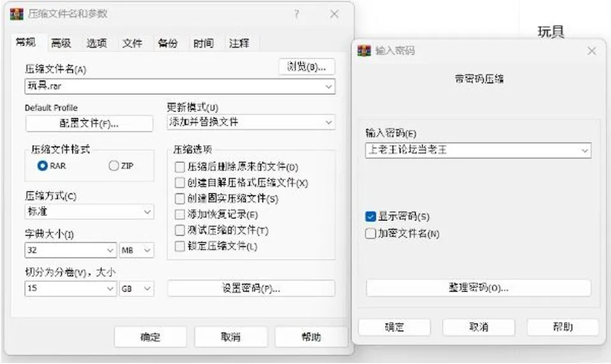Viewport: 611px width, 364px height.
Task: Enable 锁定压缩文件 checkbox
Action: tap(179, 246)
